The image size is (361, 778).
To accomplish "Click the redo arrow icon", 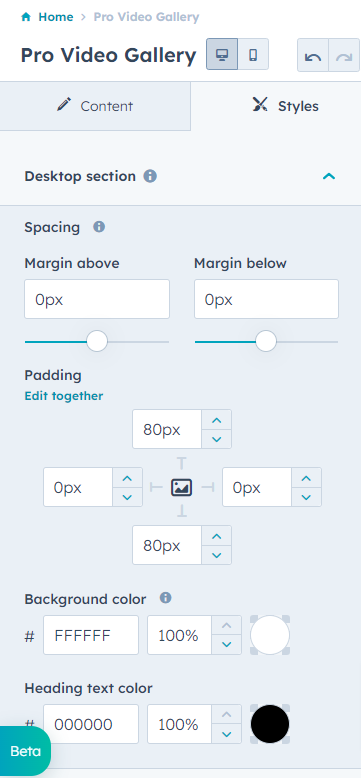I will (x=344, y=56).
